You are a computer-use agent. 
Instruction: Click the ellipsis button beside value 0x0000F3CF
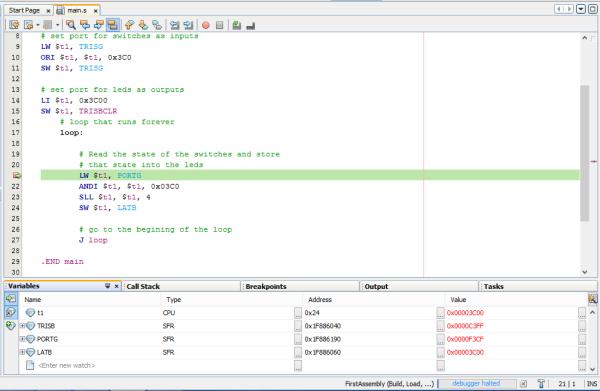click(582, 339)
